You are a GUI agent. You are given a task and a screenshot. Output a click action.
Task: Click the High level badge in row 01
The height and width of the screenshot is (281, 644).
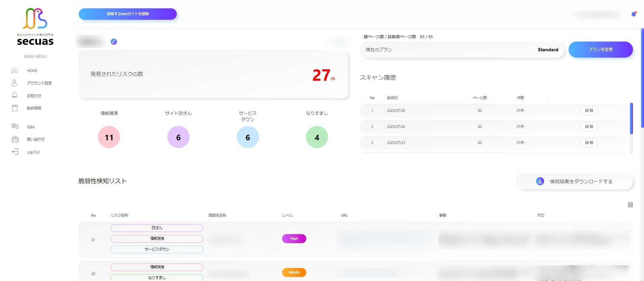[294, 238]
